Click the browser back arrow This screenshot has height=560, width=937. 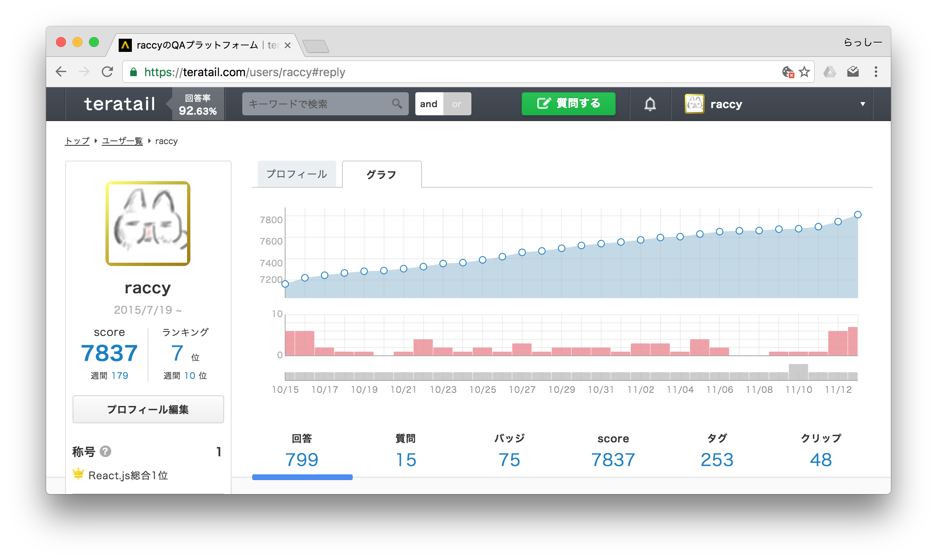click(61, 72)
